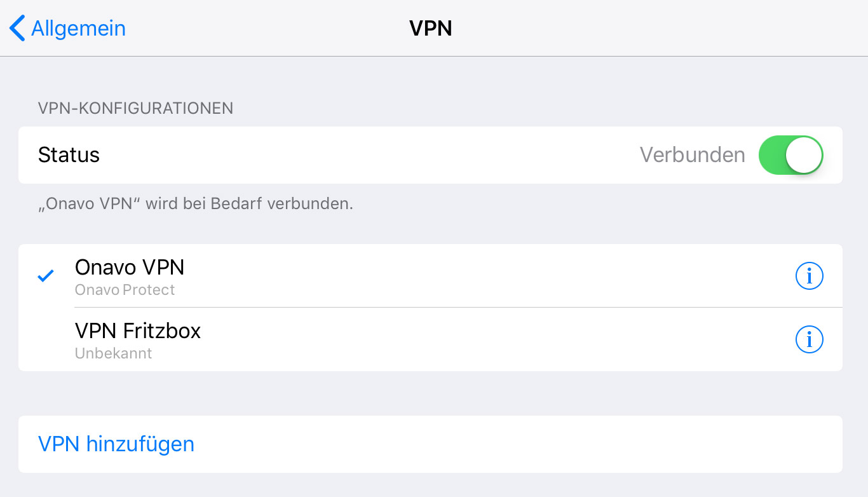Open info for VPN Fritzbox

(809, 339)
